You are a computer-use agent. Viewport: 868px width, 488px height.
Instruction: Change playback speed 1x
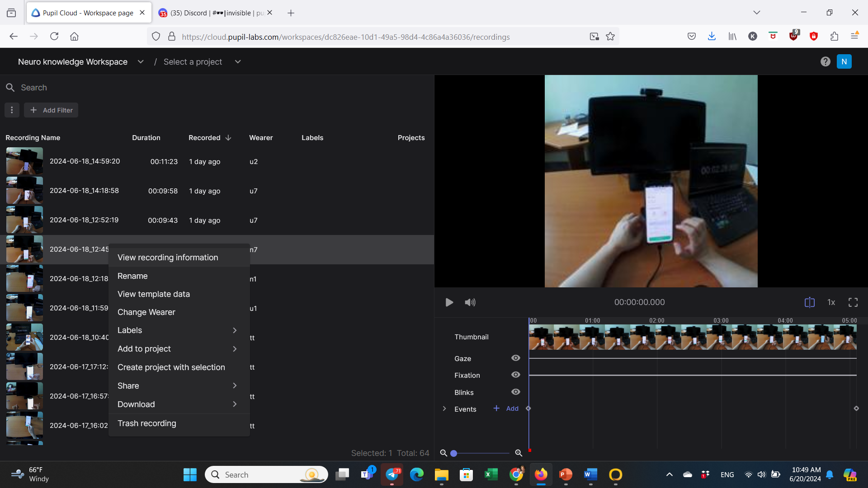[x=831, y=302]
